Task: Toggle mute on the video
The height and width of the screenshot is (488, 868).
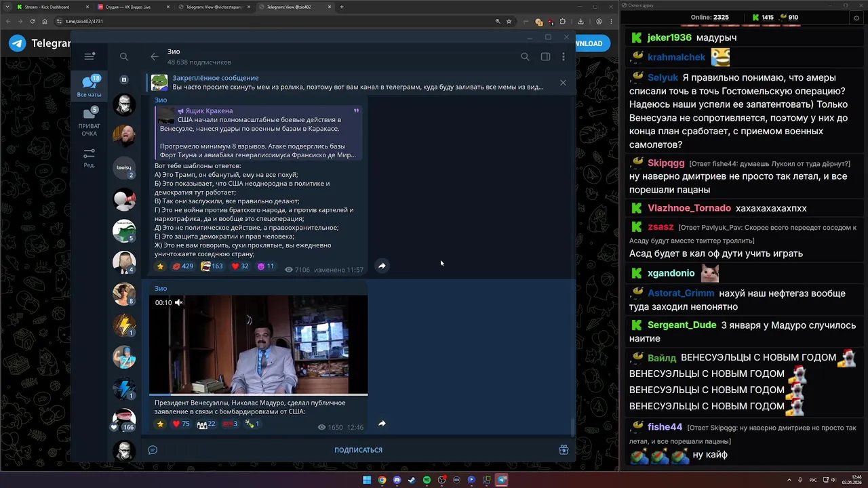Action: [x=179, y=302]
